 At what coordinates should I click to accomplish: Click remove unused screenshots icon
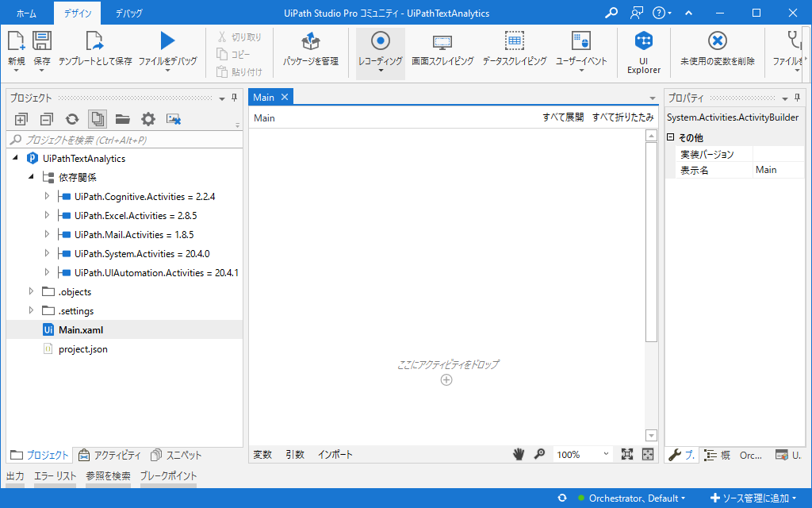click(x=174, y=119)
